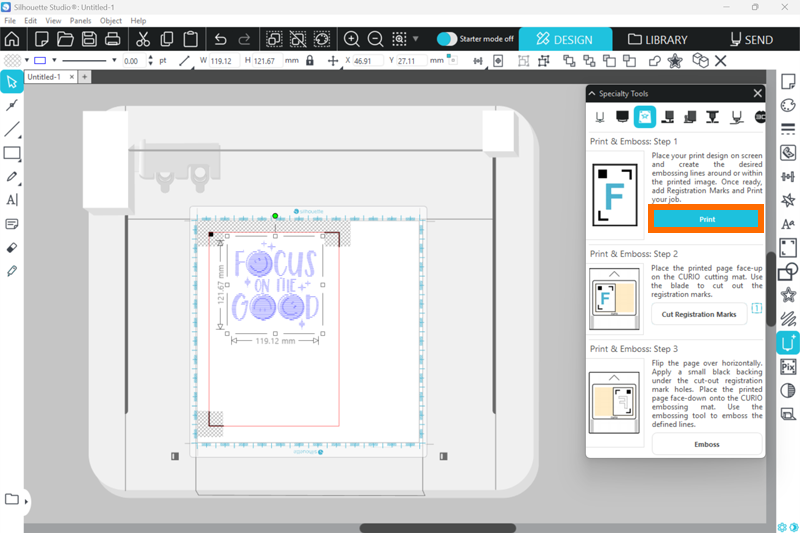This screenshot has width=800, height=533.
Task: Open the Text Style panel icon
Action: click(x=788, y=224)
